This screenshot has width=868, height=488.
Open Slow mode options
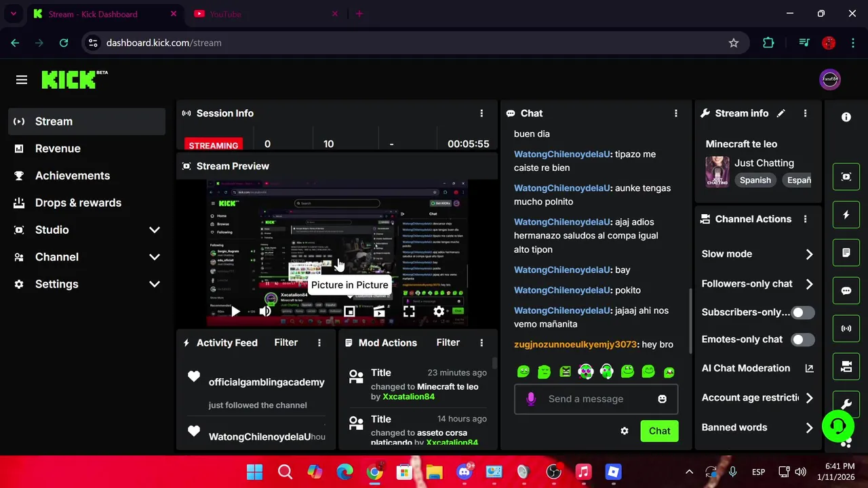[757, 254]
